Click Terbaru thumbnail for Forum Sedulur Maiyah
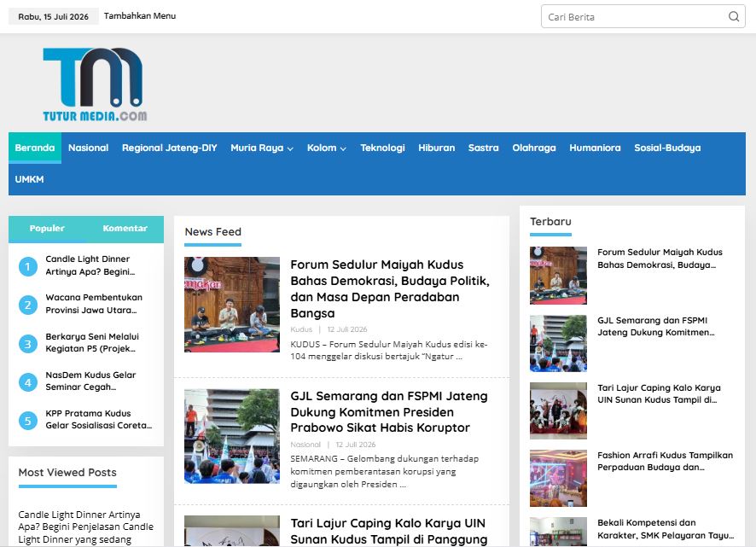Screen dimensions: 756x547 tap(558, 276)
